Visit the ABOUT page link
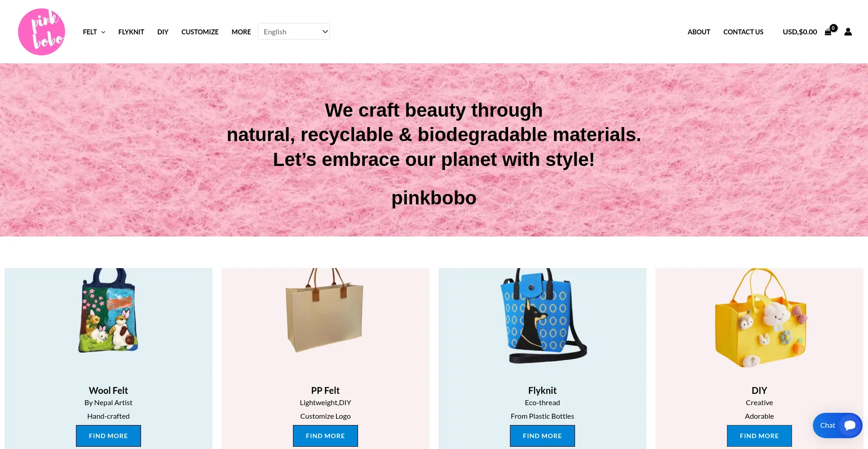Screen dimensions: 868x449 pyautogui.click(x=699, y=32)
